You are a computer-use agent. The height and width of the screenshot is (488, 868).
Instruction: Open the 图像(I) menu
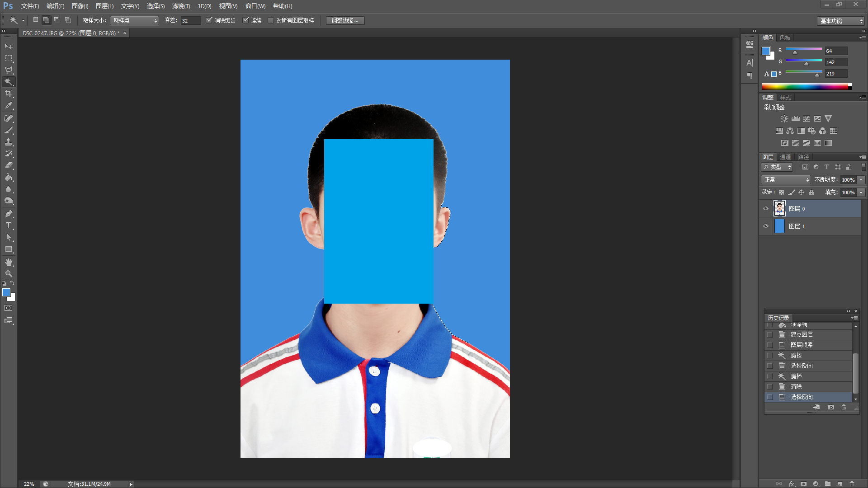pyautogui.click(x=80, y=6)
